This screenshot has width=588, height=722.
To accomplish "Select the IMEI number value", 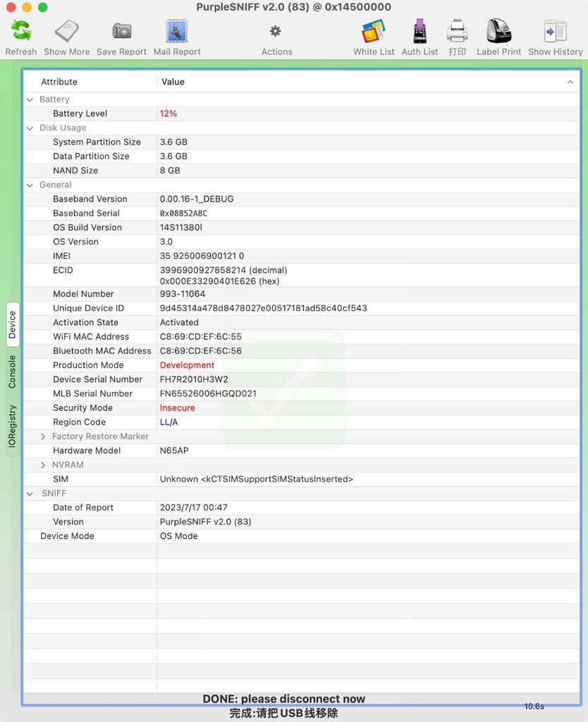I will 202,256.
